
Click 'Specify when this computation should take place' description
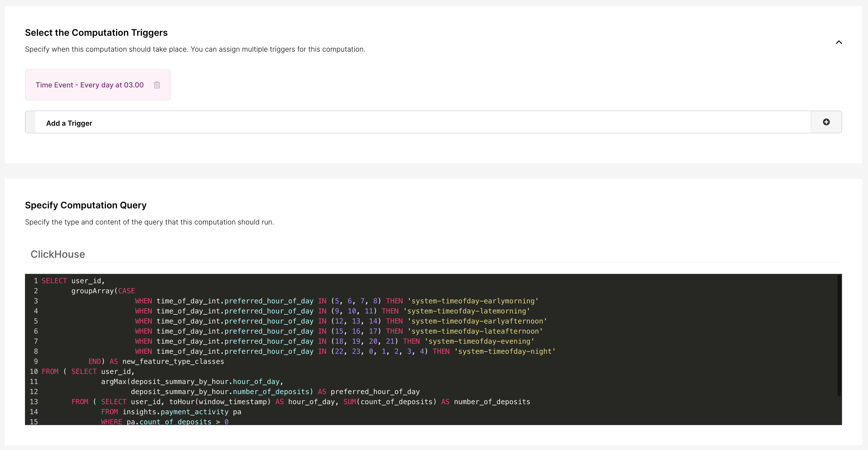(195, 49)
